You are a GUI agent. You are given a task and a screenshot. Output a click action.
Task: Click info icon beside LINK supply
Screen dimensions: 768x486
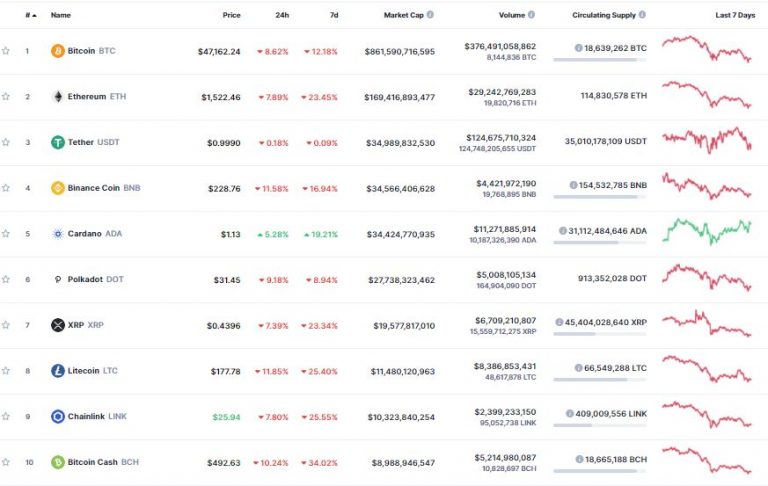[570, 413]
